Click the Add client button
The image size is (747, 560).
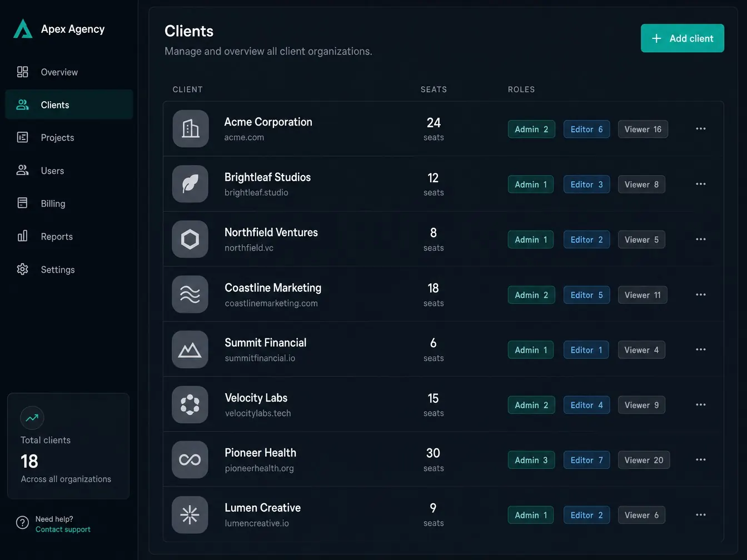(x=683, y=38)
